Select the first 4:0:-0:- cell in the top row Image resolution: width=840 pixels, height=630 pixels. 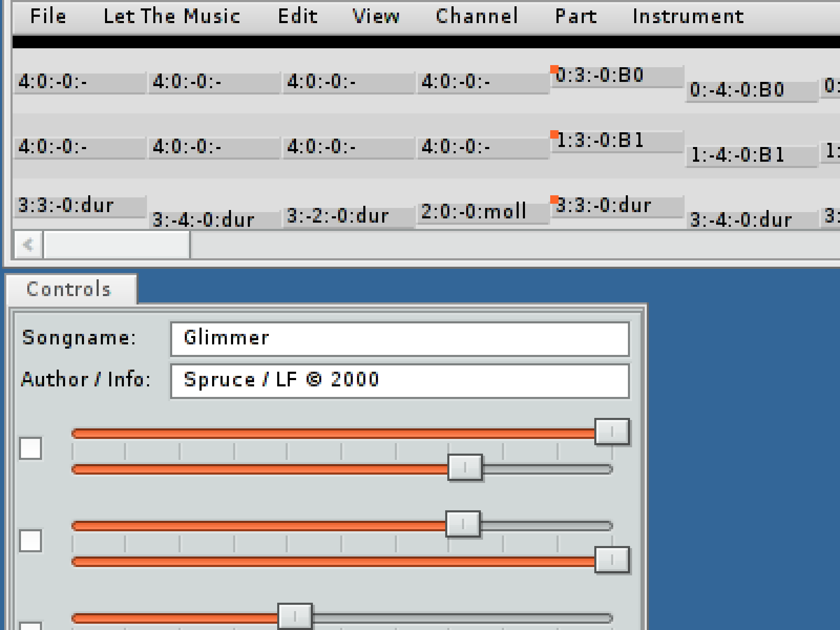(80, 82)
